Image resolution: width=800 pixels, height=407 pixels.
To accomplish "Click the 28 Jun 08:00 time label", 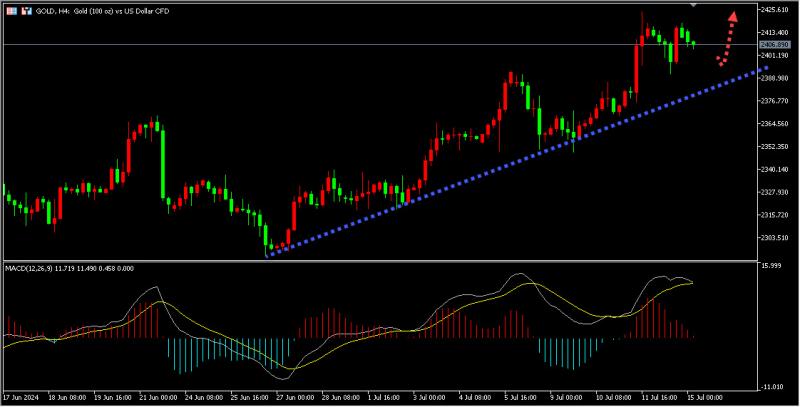I will (x=341, y=397).
